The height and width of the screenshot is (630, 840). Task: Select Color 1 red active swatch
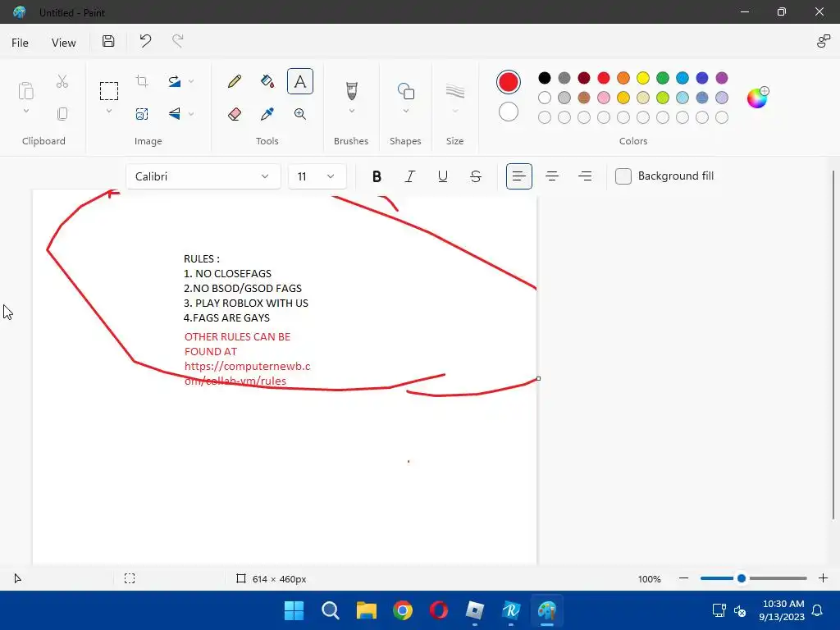[509, 82]
